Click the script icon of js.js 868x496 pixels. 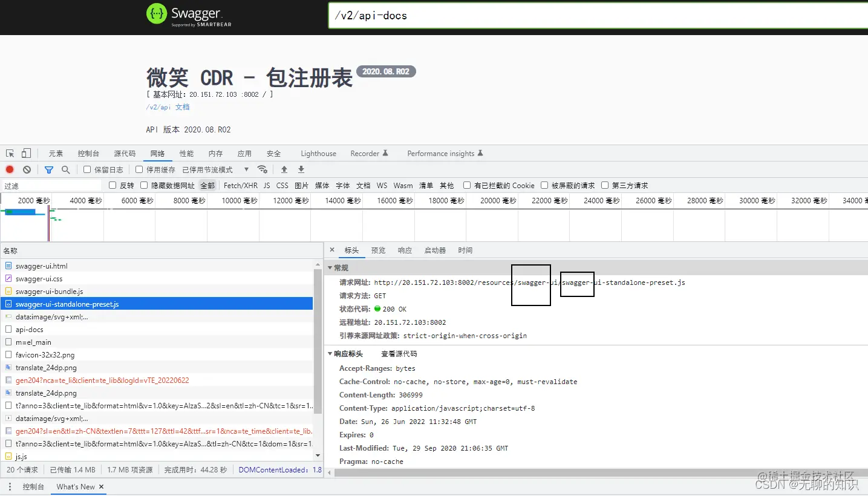(8, 457)
